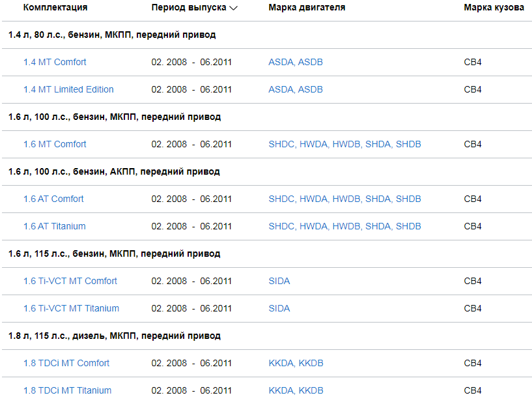Click the sort chevron beside Период выпуска

(233, 8)
